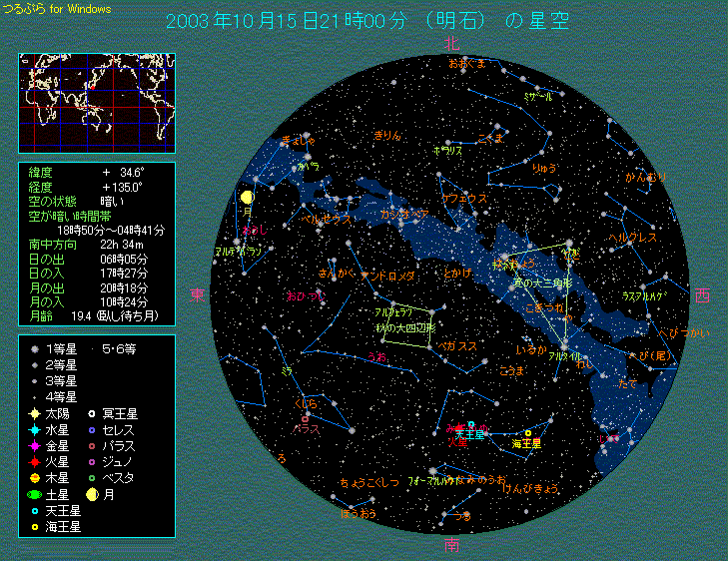Click the cyan Mercury icon 水星 in legend
The height and width of the screenshot is (561, 728).
[x=34, y=429]
